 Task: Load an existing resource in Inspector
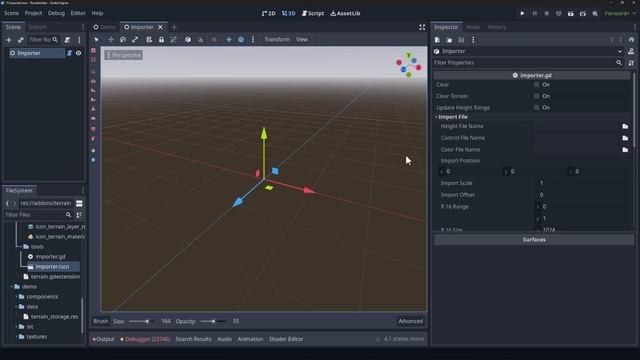click(x=449, y=40)
